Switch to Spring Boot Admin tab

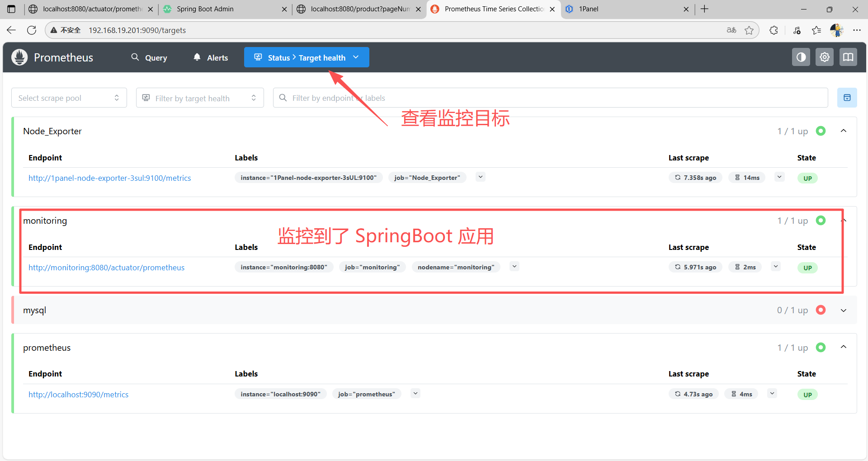pyautogui.click(x=226, y=9)
